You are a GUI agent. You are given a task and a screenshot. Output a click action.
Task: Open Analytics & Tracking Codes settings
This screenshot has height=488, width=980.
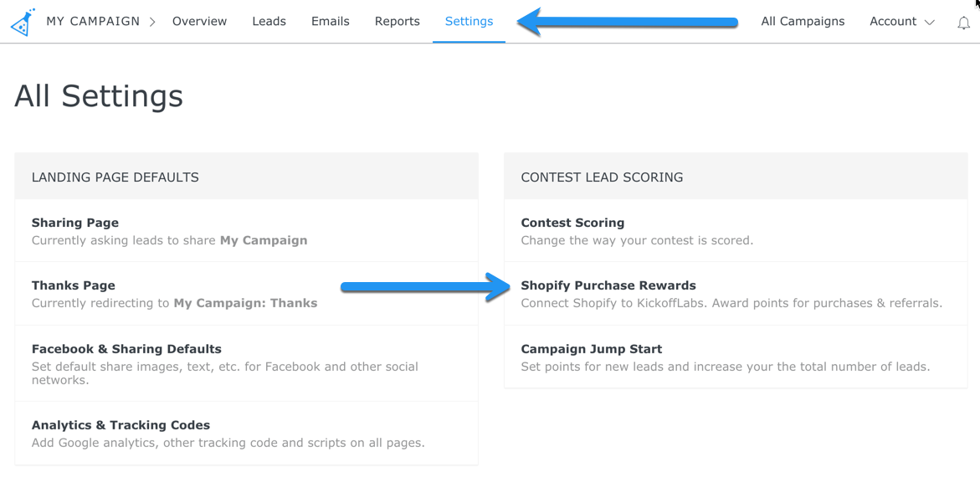point(121,425)
